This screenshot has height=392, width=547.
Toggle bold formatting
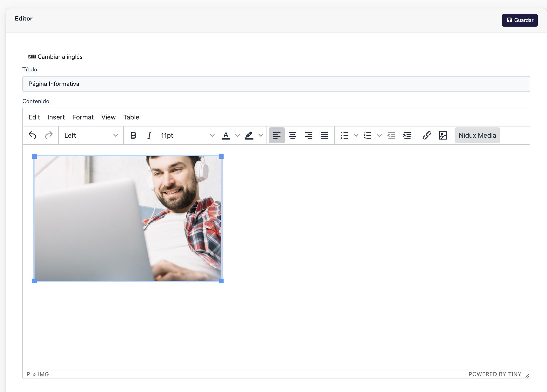point(133,135)
